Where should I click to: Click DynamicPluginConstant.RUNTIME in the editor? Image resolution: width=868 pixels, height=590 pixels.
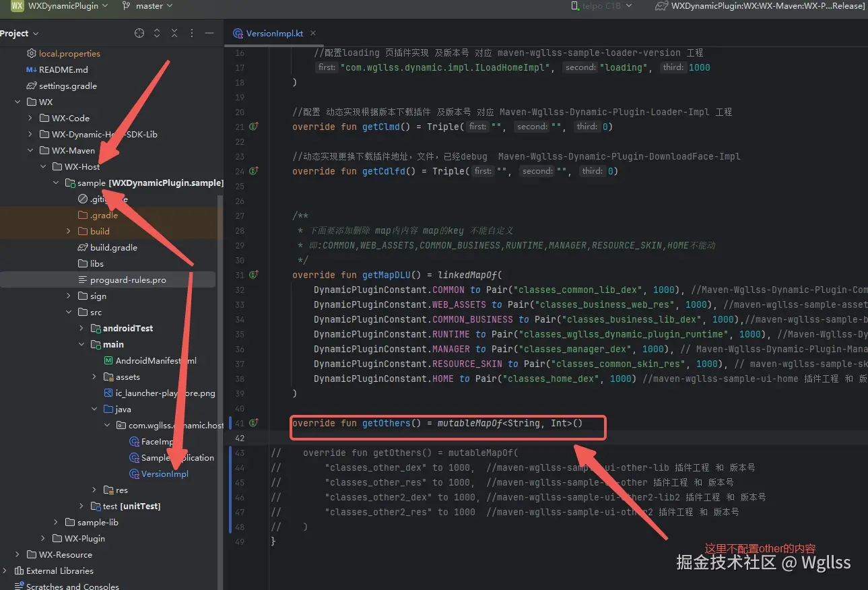pos(392,334)
